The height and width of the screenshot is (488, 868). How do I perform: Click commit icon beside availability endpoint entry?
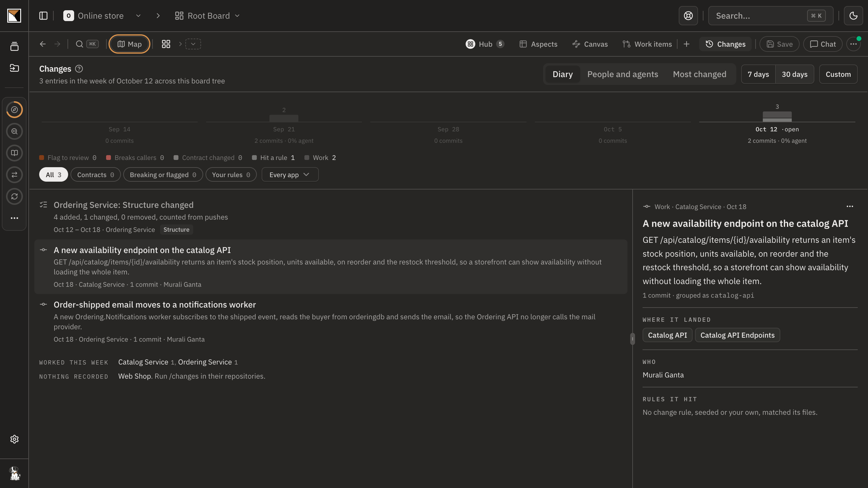click(43, 250)
